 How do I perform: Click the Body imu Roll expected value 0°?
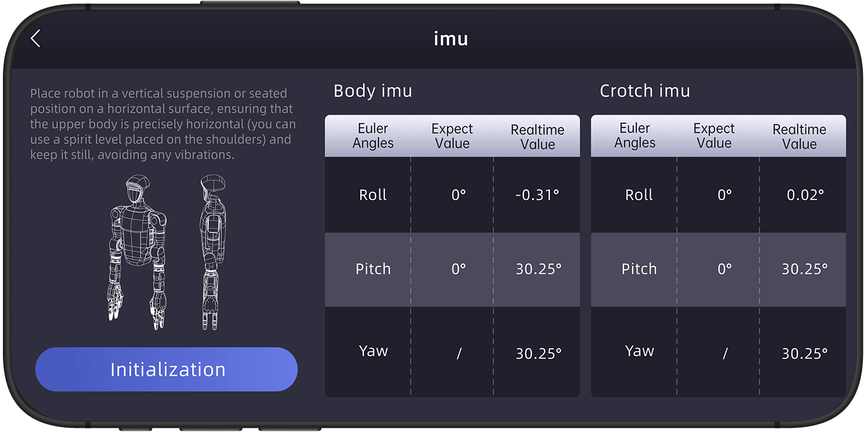(x=458, y=195)
